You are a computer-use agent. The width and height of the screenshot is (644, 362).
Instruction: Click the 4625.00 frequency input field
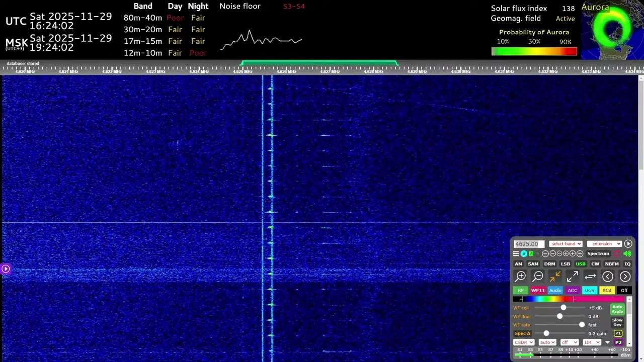(x=529, y=244)
